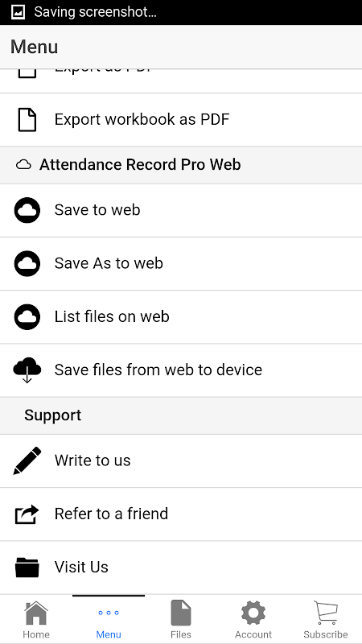Tap the pencil icon next to Write to us
The width and height of the screenshot is (362, 644).
coord(27,460)
